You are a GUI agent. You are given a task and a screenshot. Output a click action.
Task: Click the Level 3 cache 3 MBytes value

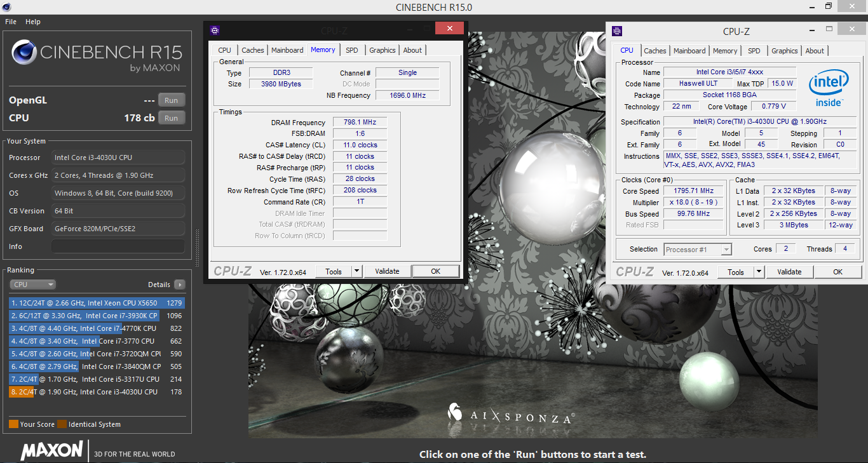(x=794, y=225)
